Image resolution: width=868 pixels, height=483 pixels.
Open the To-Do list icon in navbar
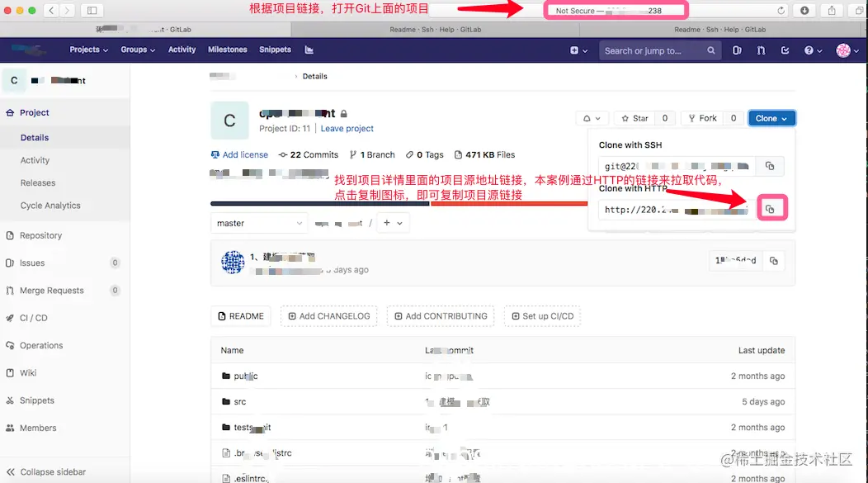(785, 50)
